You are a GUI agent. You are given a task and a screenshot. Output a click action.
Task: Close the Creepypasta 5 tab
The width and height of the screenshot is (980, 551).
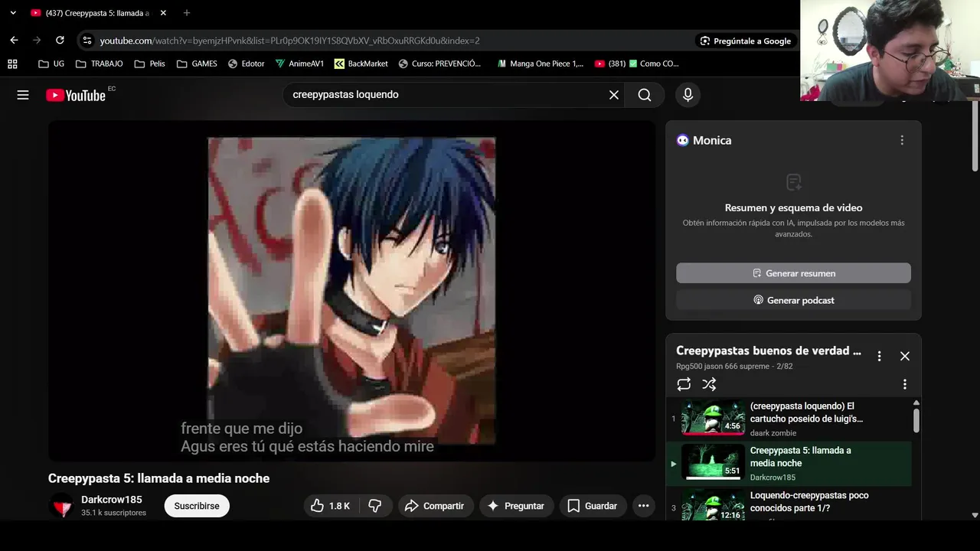[163, 13]
